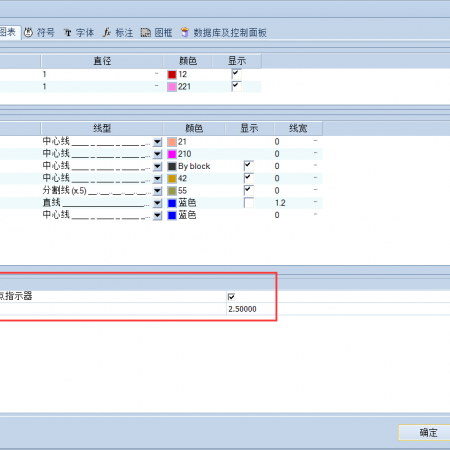
Task: Uncheck the 指示器 checkbox
Action: (231, 296)
